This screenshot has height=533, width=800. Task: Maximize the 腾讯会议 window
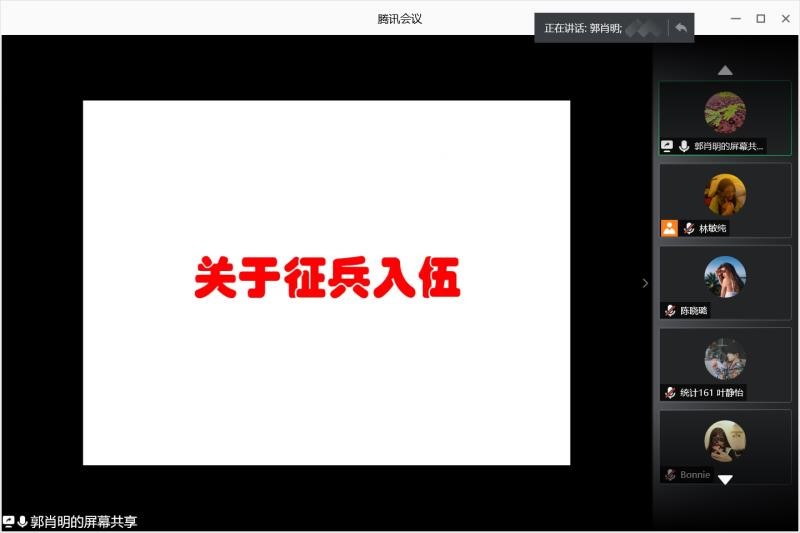click(x=760, y=18)
